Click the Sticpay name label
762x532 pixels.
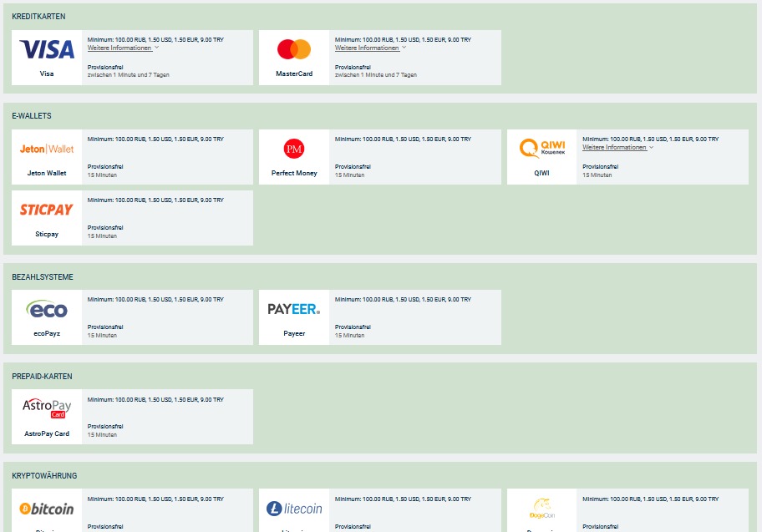click(x=47, y=234)
